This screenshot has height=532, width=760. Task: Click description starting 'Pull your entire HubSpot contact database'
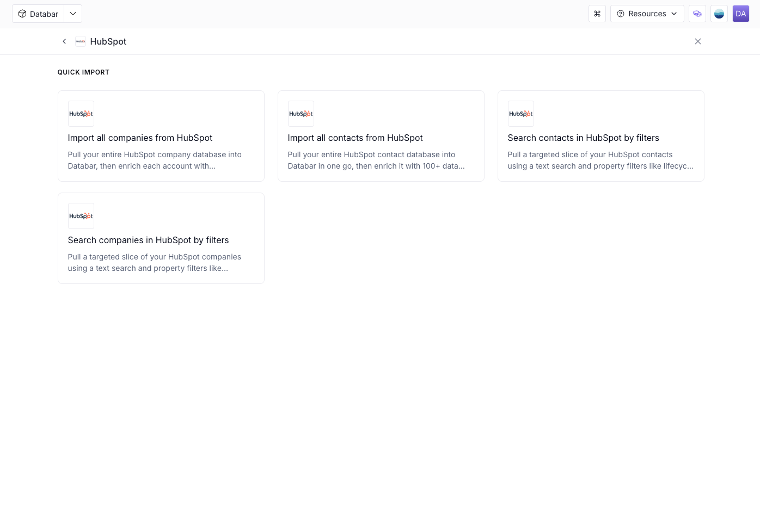point(376,160)
